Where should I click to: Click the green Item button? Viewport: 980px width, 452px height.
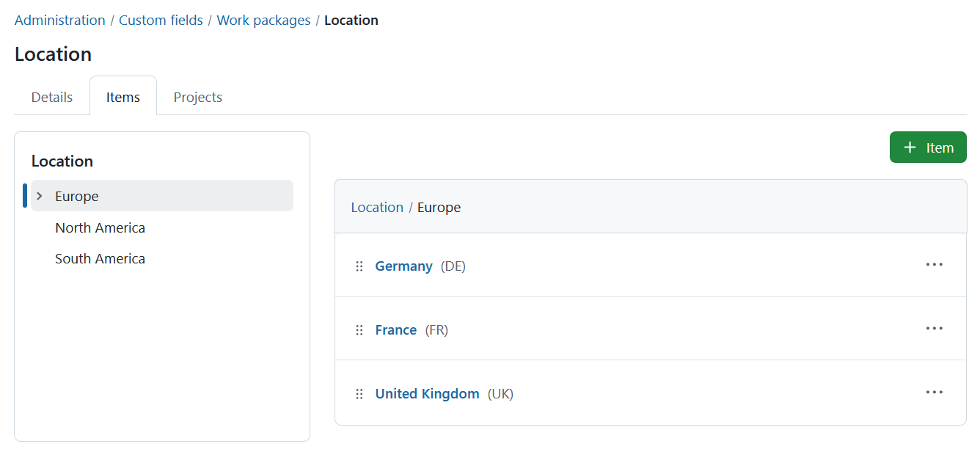pyautogui.click(x=928, y=147)
